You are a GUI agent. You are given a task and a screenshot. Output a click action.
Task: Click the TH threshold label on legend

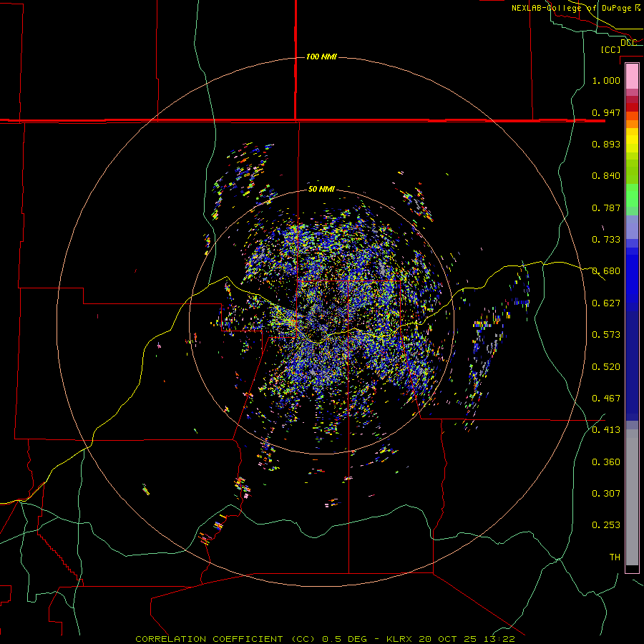[x=615, y=557]
